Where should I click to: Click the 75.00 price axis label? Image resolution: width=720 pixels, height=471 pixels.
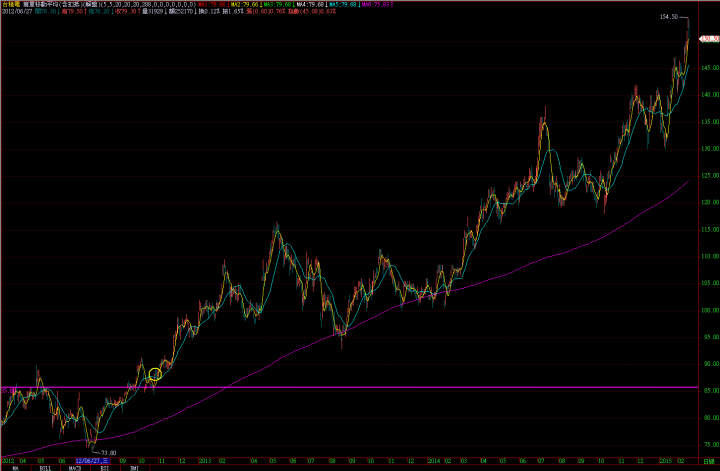click(x=710, y=445)
